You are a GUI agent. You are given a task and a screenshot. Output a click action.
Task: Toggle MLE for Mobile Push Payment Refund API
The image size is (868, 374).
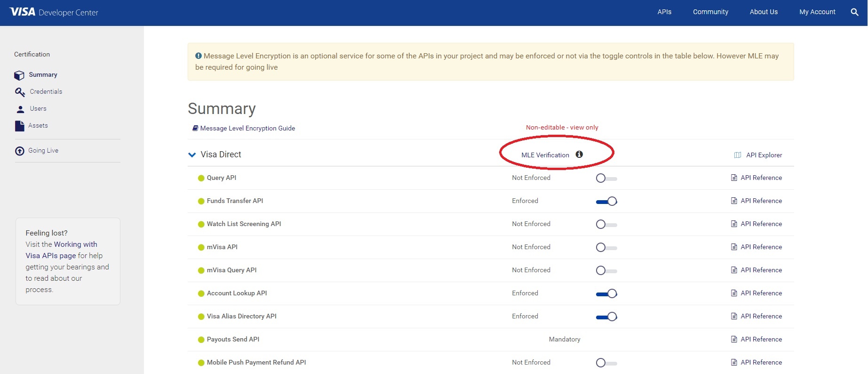click(606, 363)
